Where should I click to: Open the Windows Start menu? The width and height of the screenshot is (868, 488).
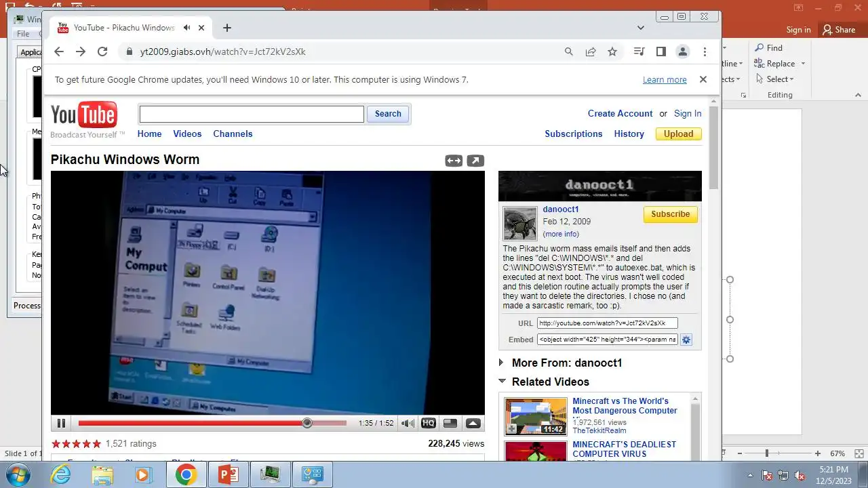pos(18,474)
